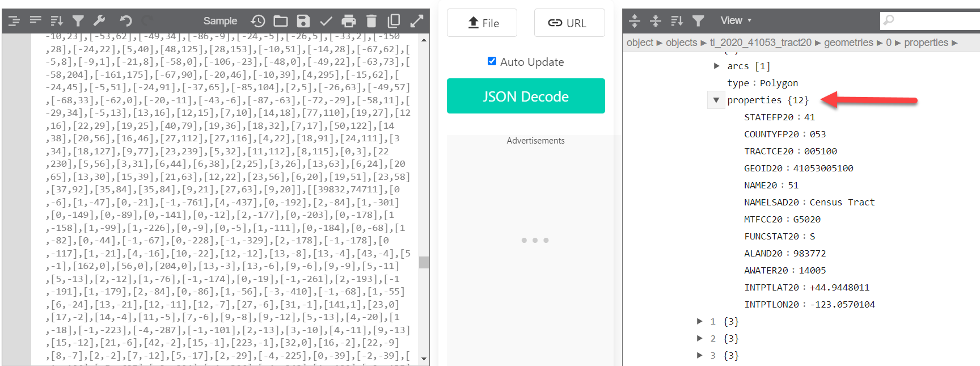Image resolution: width=980 pixels, height=366 pixels.
Task: Clear editor with the trash icon
Action: pyautogui.click(x=371, y=21)
